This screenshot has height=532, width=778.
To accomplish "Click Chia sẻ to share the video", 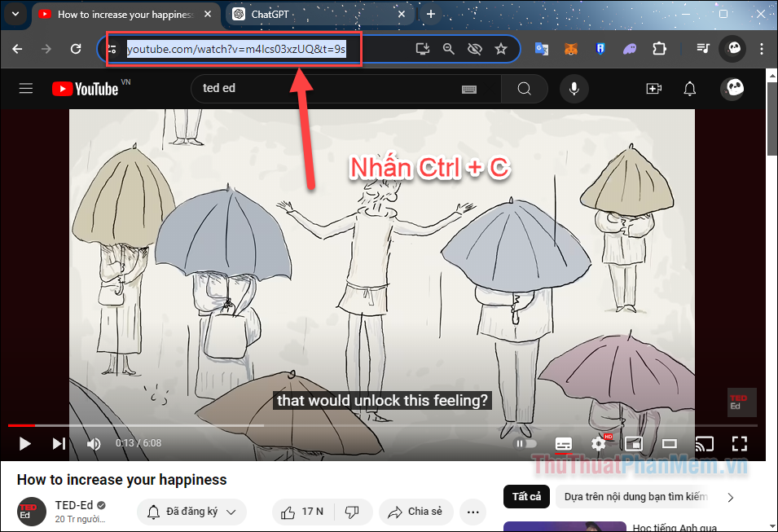I will click(415, 512).
